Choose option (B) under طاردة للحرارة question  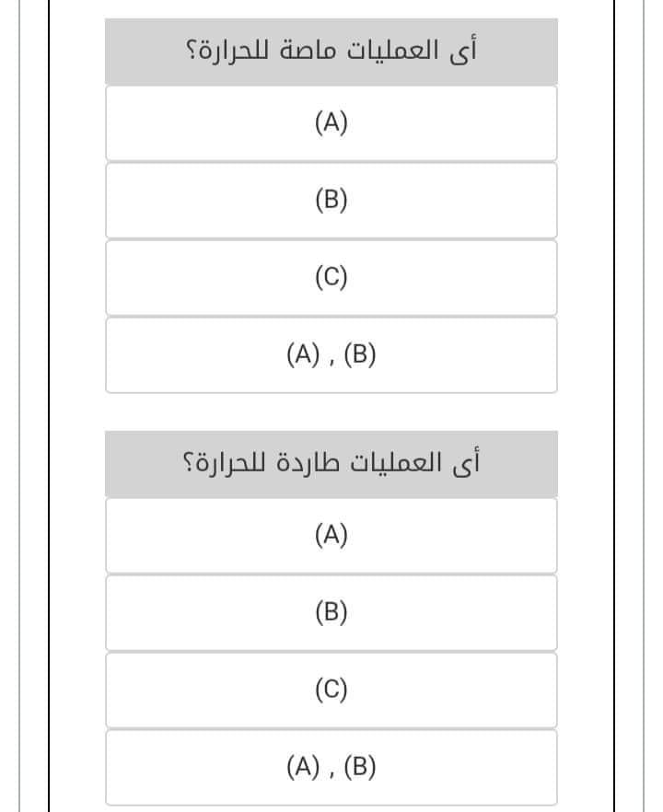(x=331, y=612)
